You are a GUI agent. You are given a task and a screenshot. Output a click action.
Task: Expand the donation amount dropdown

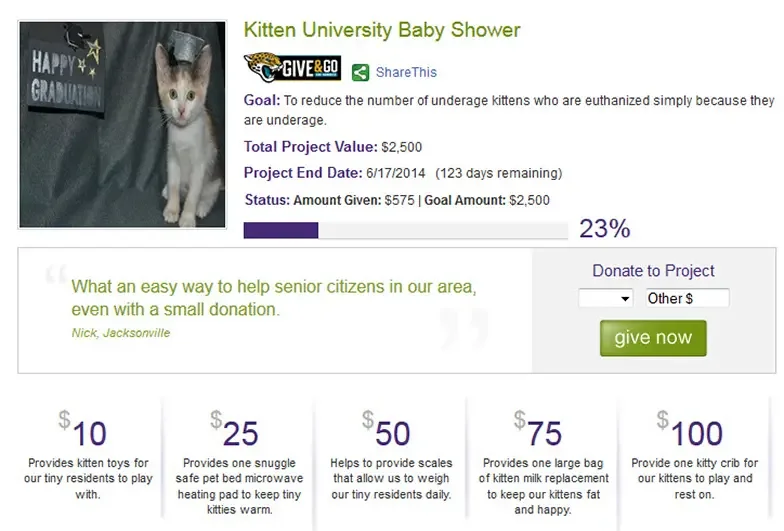click(x=606, y=298)
